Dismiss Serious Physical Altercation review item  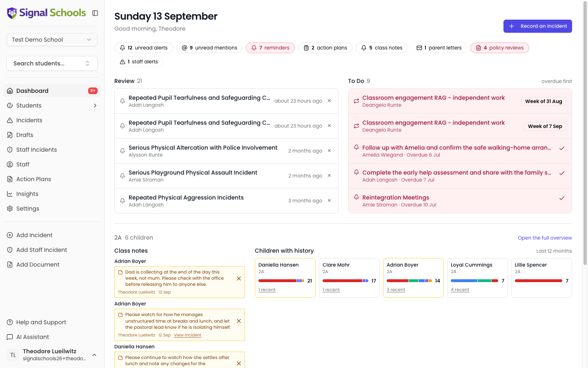(x=329, y=151)
